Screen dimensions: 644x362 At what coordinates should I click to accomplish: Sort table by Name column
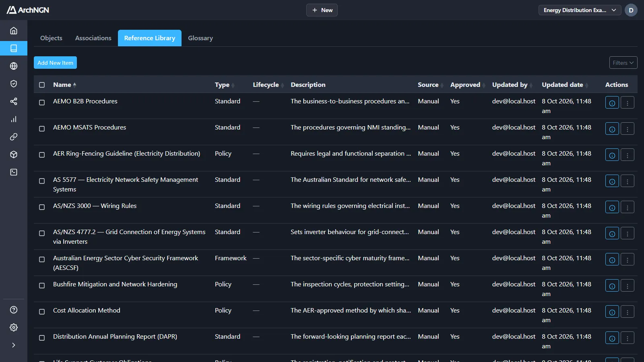click(64, 85)
